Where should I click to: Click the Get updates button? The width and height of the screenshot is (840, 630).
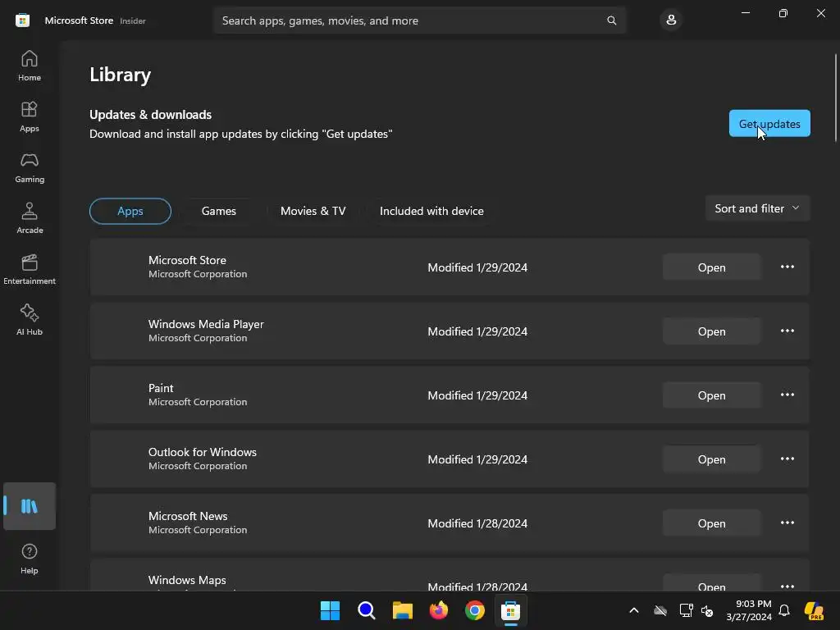(769, 124)
